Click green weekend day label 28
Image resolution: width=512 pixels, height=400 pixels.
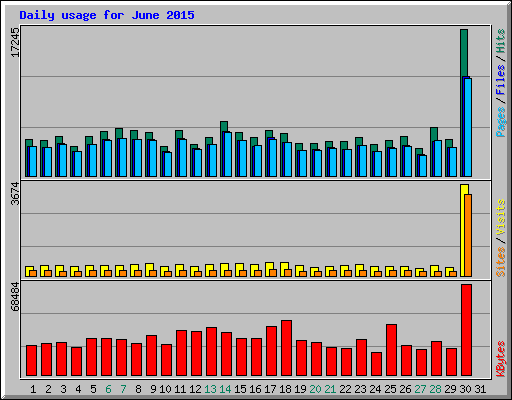(435, 389)
